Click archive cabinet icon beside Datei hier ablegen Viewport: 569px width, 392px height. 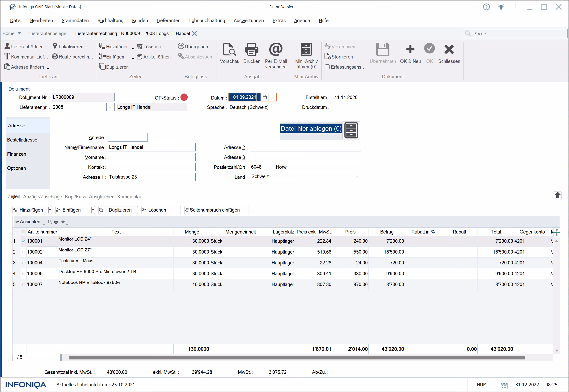[351, 130]
